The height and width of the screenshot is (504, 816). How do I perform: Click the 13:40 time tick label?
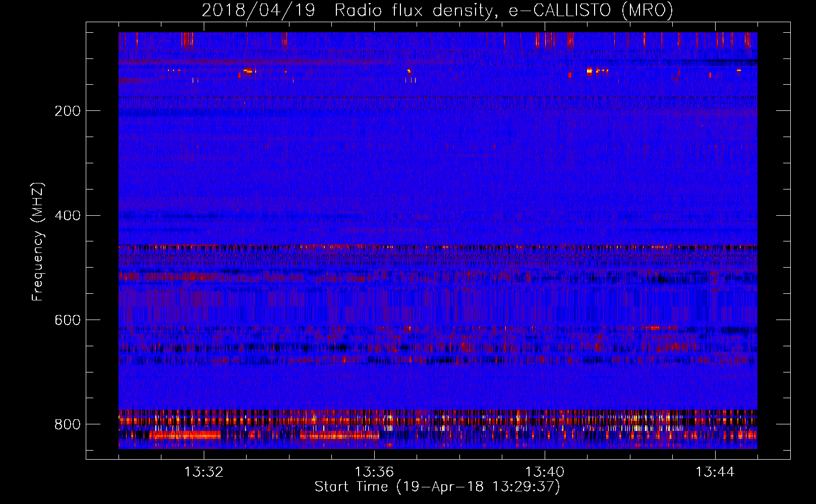(x=545, y=472)
